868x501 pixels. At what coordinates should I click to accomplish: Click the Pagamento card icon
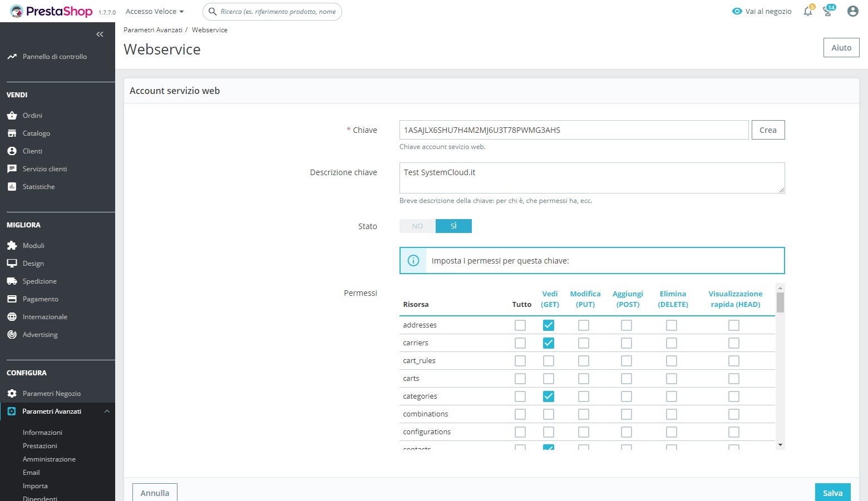coord(12,299)
